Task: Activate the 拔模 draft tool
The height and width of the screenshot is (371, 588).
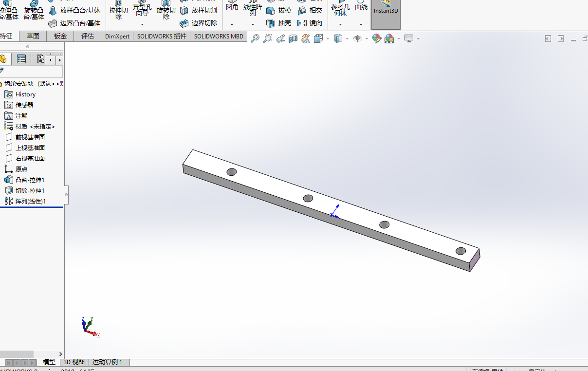Action: 278,10
